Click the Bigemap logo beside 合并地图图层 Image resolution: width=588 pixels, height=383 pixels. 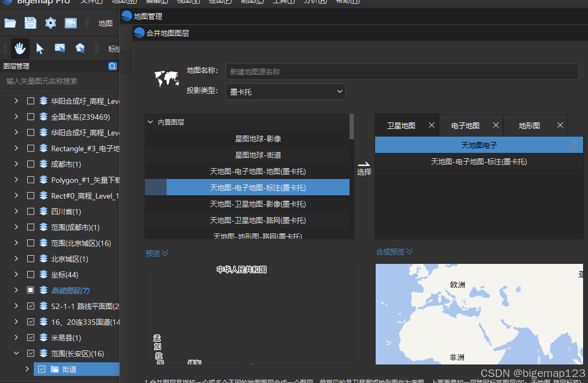click(x=139, y=33)
